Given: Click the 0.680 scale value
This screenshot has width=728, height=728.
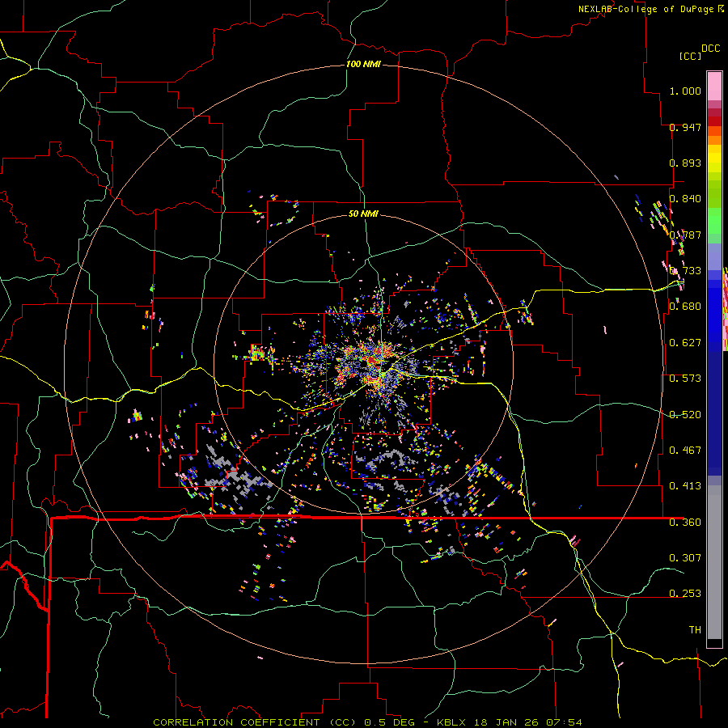Looking at the screenshot, I should (x=685, y=307).
